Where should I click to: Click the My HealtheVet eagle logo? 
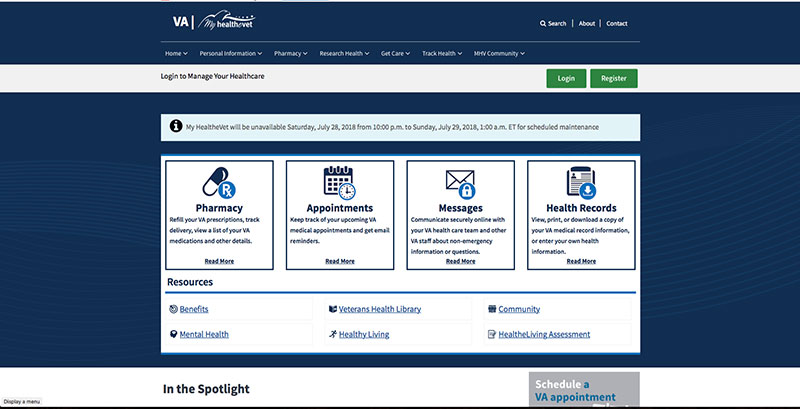227,21
